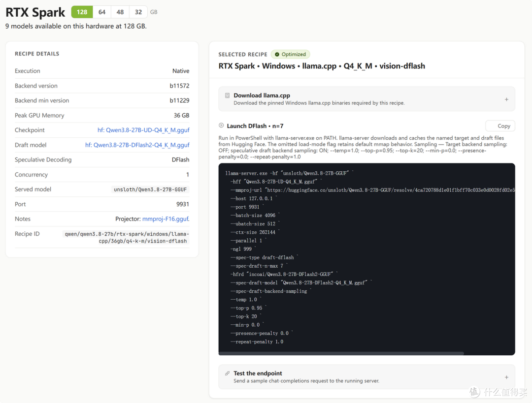Click the Recipe ID value starting with qwen/qwen3.8-27b
532x403 pixels.
(x=126, y=238)
